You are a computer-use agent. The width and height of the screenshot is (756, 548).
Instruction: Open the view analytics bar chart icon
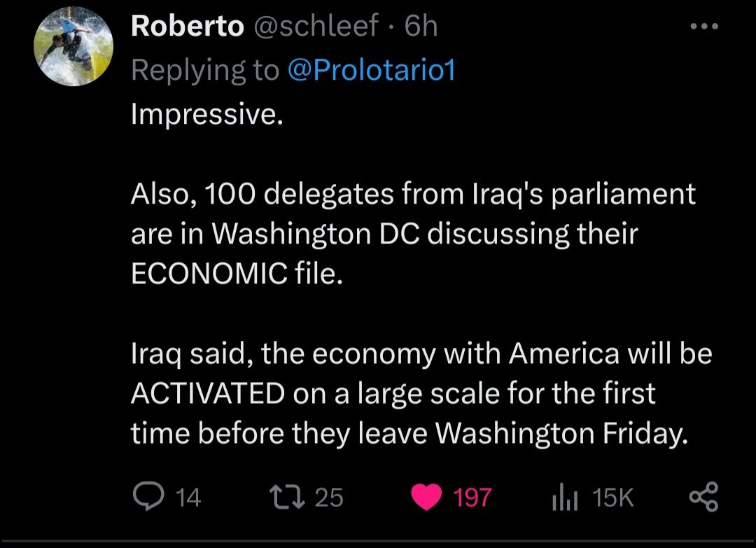563,498
